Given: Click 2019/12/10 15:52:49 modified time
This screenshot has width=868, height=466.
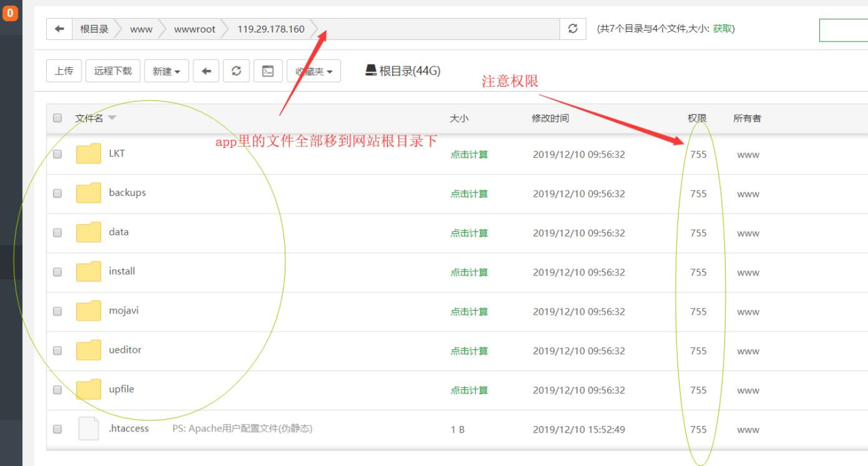Looking at the screenshot, I should click(x=579, y=429).
